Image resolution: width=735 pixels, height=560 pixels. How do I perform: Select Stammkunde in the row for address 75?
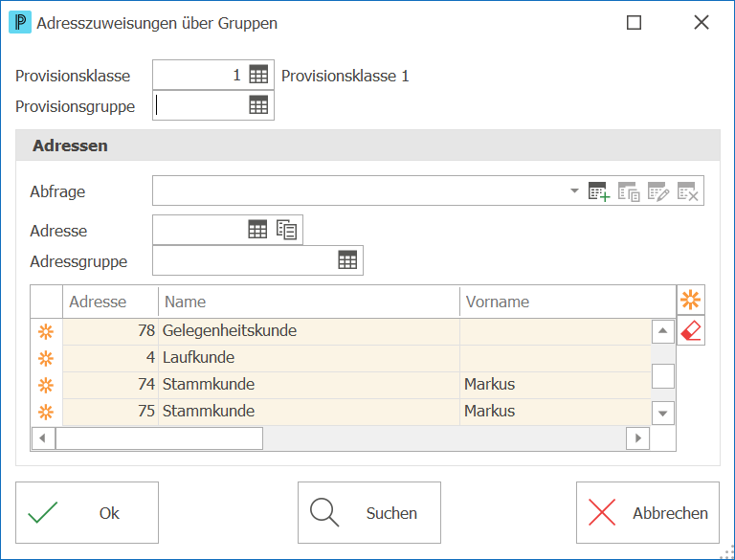point(309,412)
